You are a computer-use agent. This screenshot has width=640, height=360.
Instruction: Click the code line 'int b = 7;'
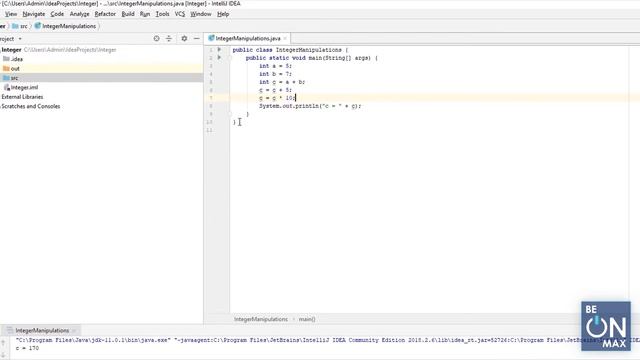click(276, 74)
